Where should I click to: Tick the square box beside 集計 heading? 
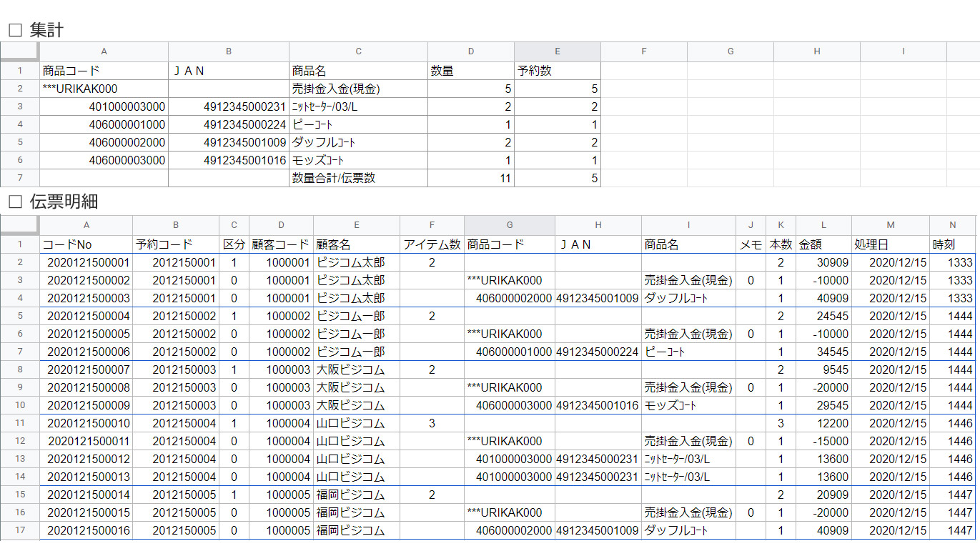pos(15,30)
